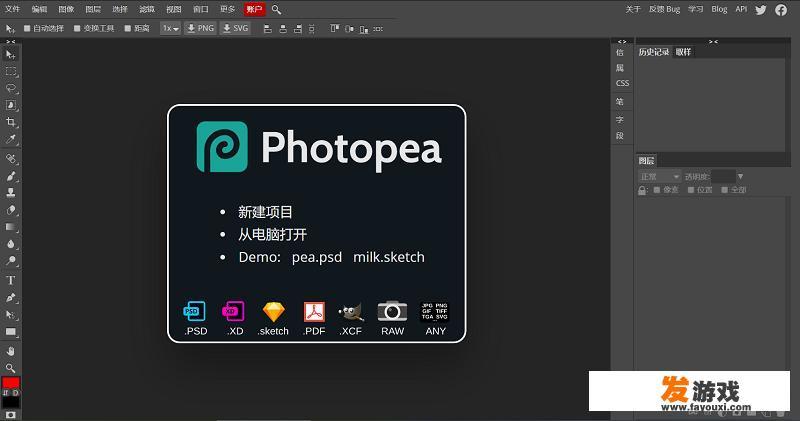
Task: Click the red 账户 button
Action: point(254,9)
